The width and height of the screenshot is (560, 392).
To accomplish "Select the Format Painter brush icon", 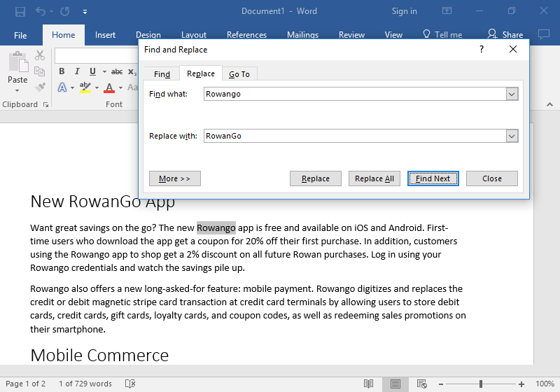I will [x=40, y=87].
